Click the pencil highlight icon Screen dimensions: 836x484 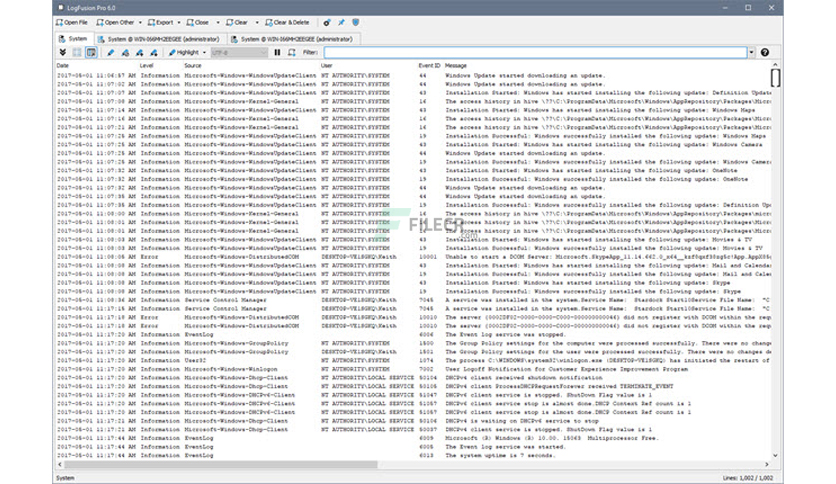111,52
